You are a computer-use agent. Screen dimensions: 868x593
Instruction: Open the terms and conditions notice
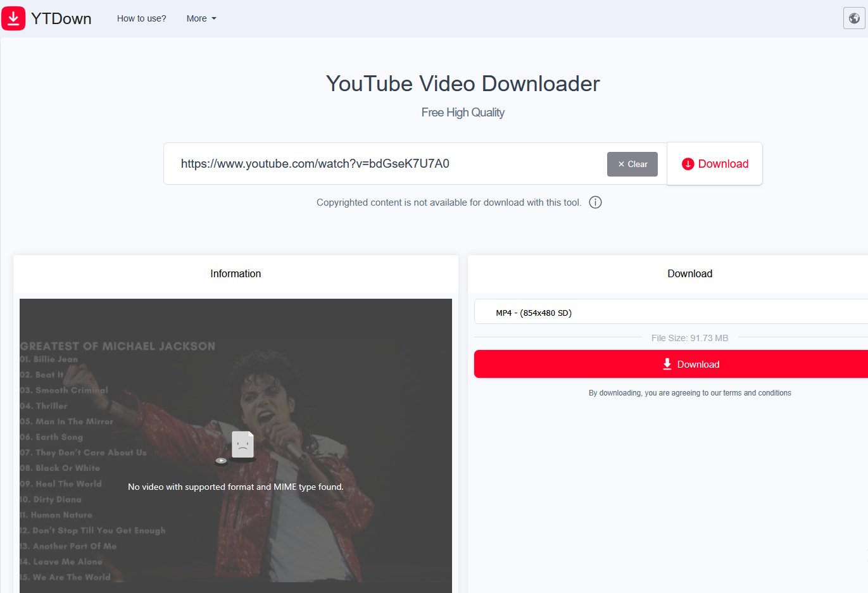[689, 393]
